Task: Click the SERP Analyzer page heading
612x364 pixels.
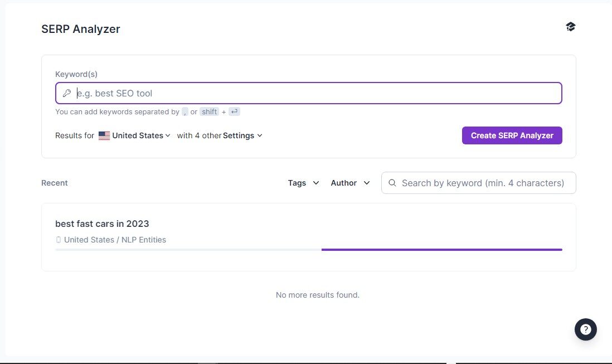Action: point(81,29)
